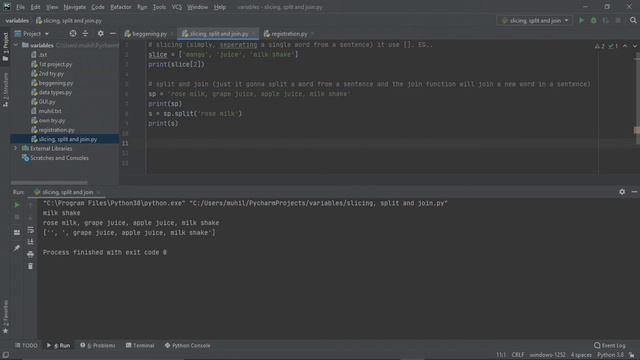Collapse the variables project folder
Image resolution: width=640 pixels, height=360 pixels.
coord(16,45)
